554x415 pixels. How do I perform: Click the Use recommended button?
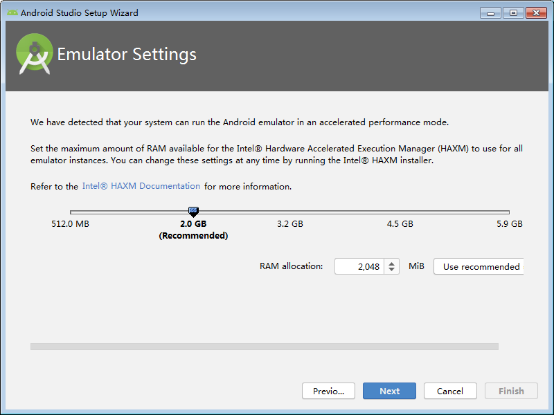[x=479, y=267]
